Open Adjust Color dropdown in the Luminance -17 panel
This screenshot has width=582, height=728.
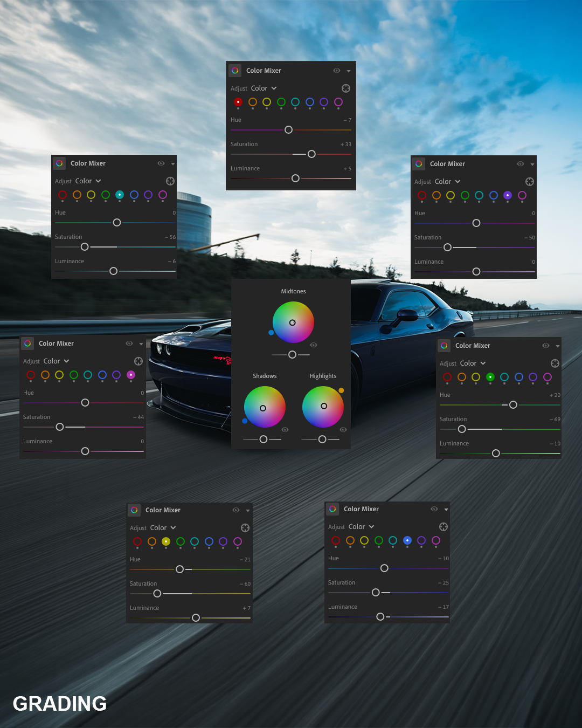pos(361,527)
